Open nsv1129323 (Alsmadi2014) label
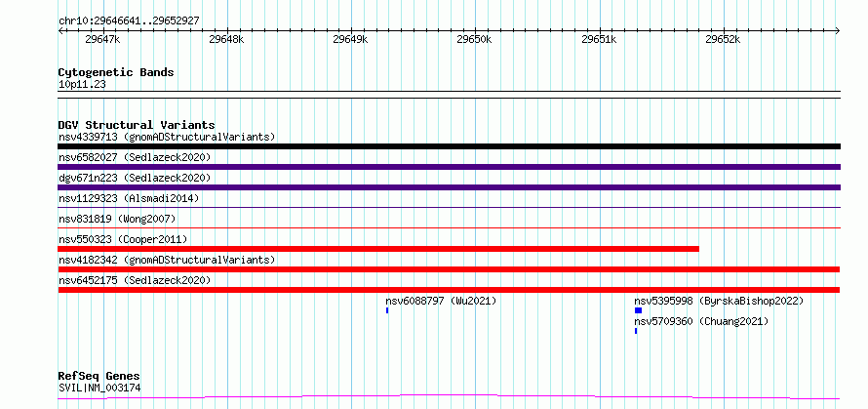868x409 pixels. 129,198
